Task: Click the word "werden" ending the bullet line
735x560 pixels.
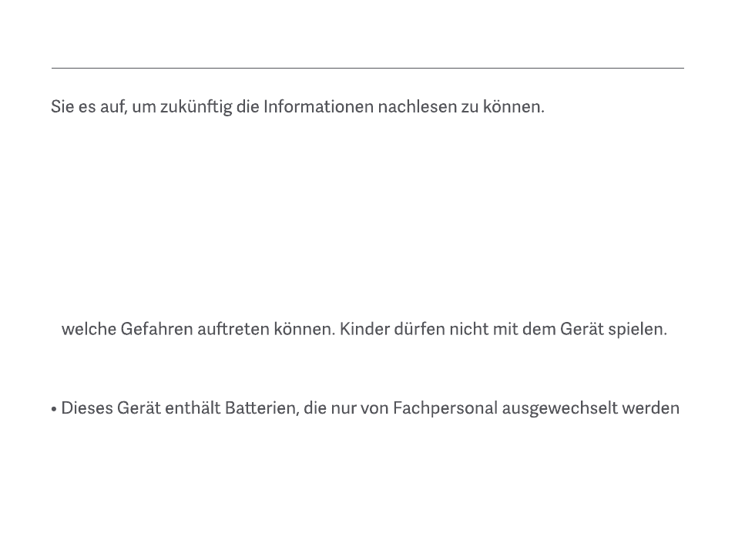Action: (650, 408)
